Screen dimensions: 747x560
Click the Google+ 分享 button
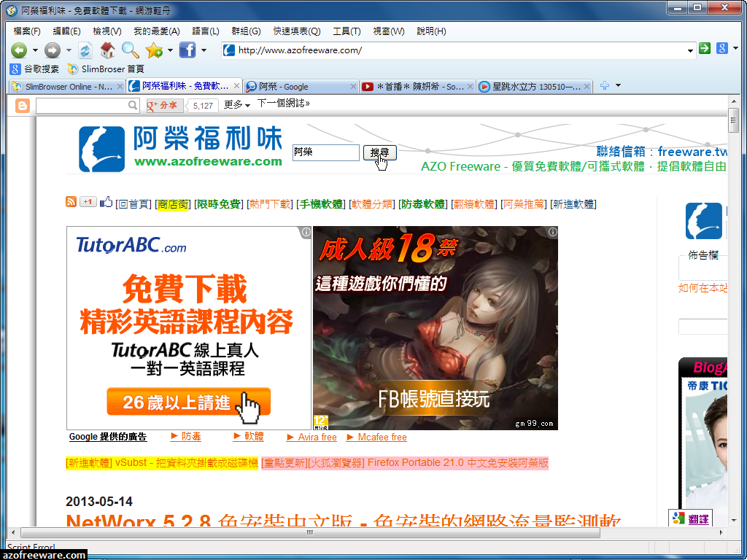click(165, 106)
